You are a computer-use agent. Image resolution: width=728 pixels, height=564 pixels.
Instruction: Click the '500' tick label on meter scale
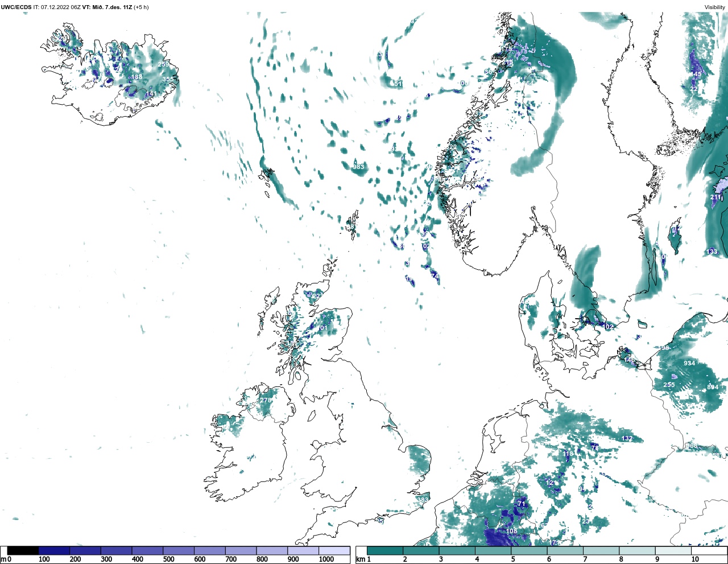pos(168,559)
